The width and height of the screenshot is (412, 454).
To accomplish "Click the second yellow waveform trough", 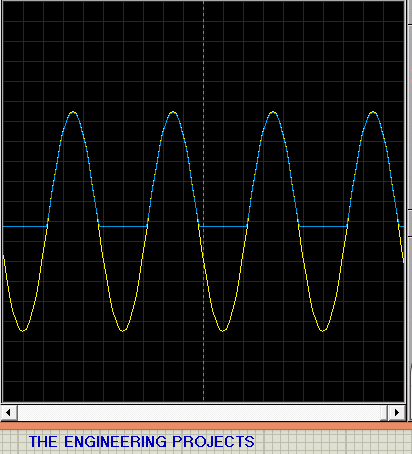I will 123,330.
